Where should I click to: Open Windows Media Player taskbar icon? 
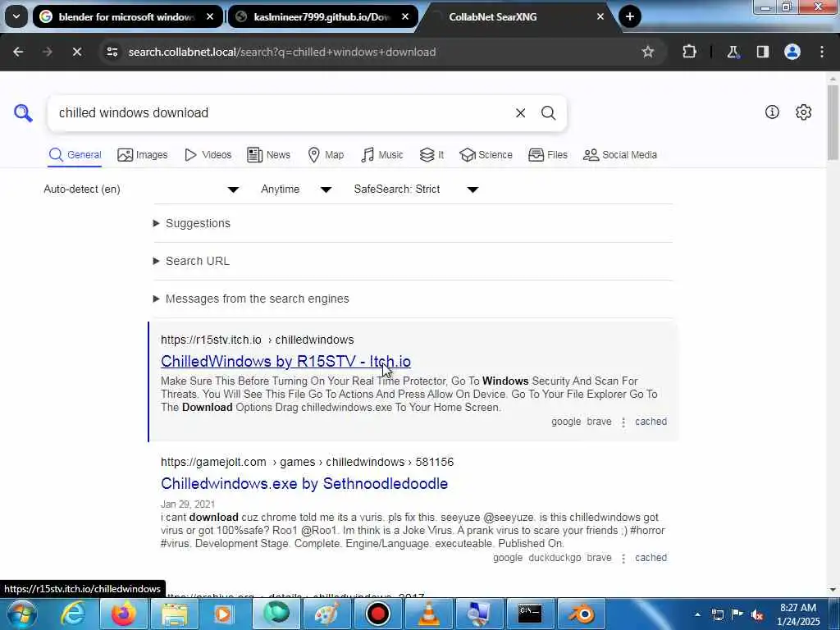point(223,614)
